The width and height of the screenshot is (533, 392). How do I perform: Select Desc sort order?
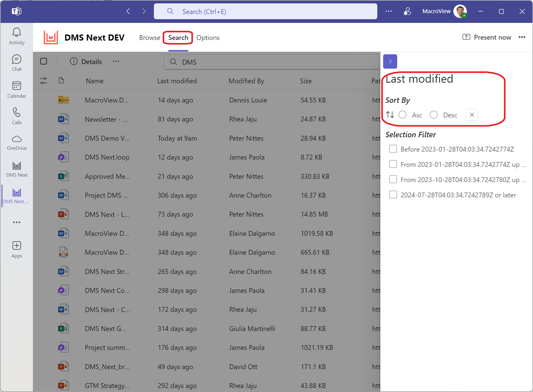[x=433, y=115]
